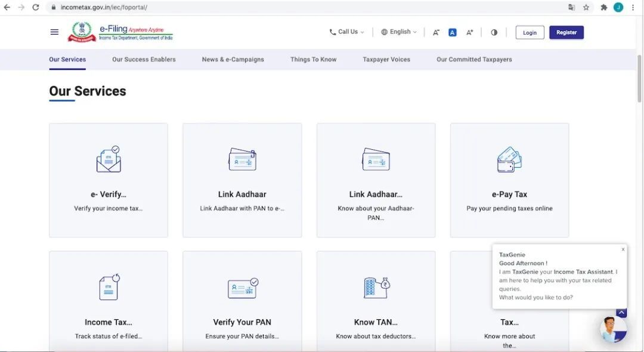
Task: Increase the font size
Action: pyautogui.click(x=469, y=32)
